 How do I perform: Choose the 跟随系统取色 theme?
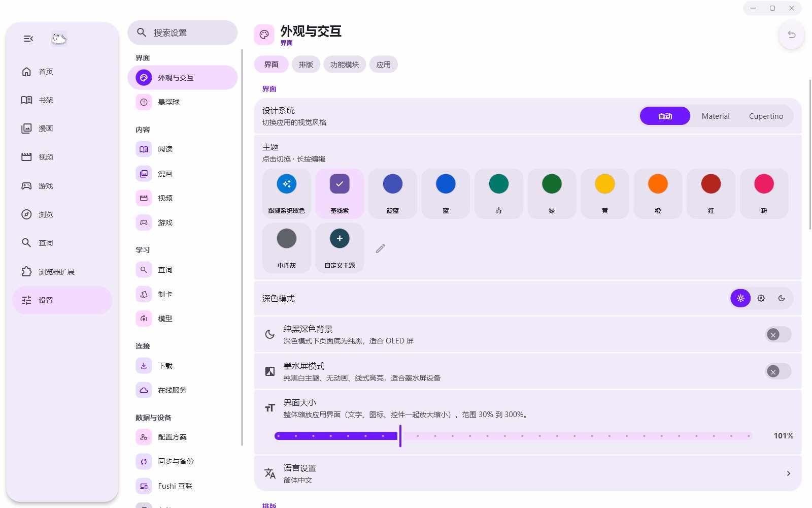tap(287, 194)
